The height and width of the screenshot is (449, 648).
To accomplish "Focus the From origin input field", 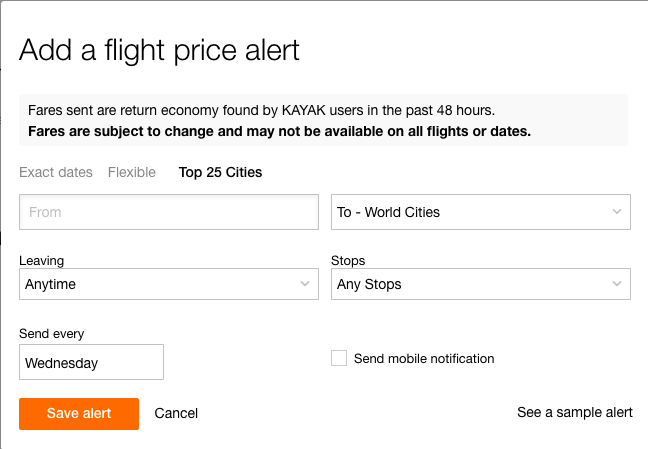I will tap(169, 212).
